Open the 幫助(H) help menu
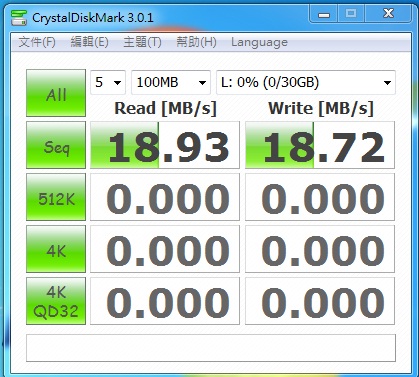The width and height of the screenshot is (419, 377). [196, 42]
